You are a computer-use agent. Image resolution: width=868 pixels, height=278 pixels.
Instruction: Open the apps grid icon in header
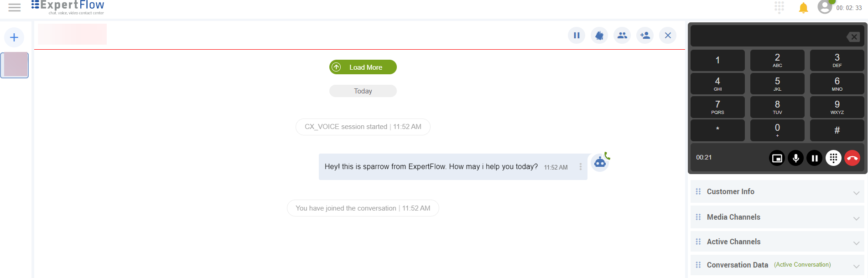click(x=779, y=7)
